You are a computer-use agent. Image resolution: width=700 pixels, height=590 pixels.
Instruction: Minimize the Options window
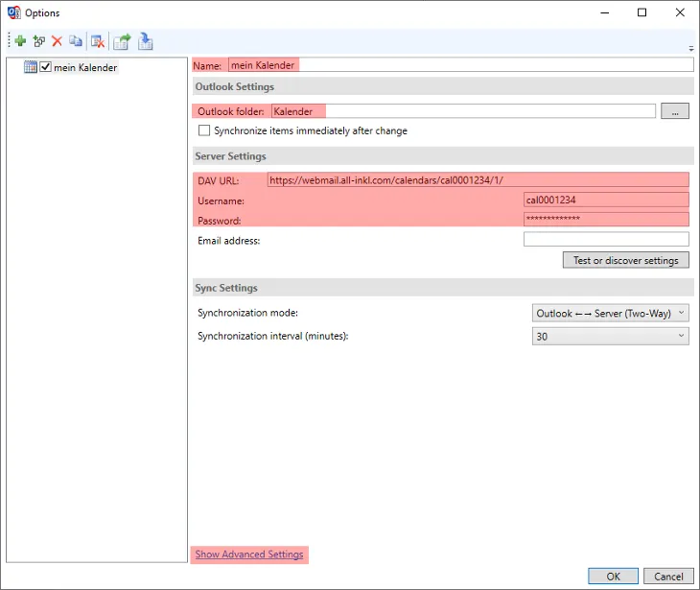tap(604, 12)
